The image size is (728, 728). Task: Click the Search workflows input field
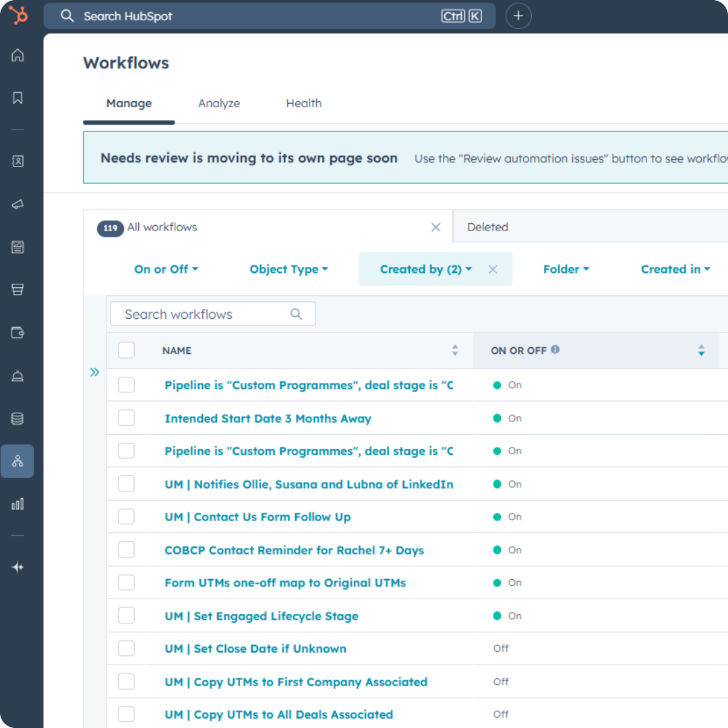tap(213, 314)
